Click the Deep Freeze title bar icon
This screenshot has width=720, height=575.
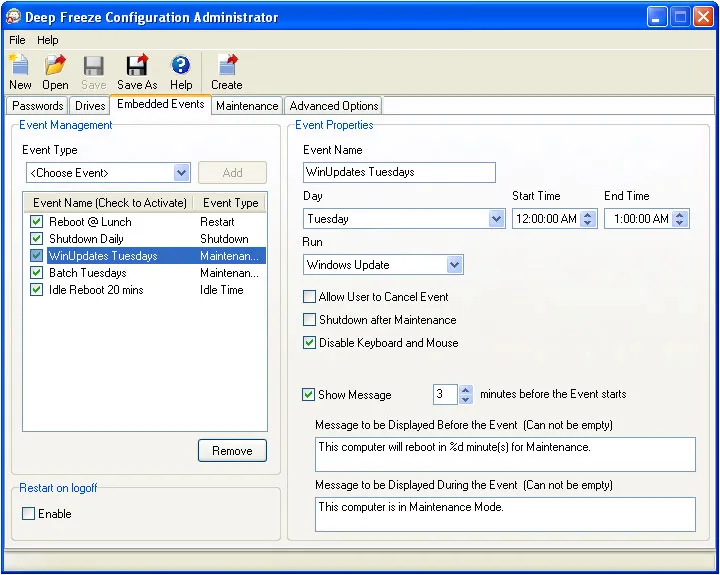pyautogui.click(x=15, y=17)
